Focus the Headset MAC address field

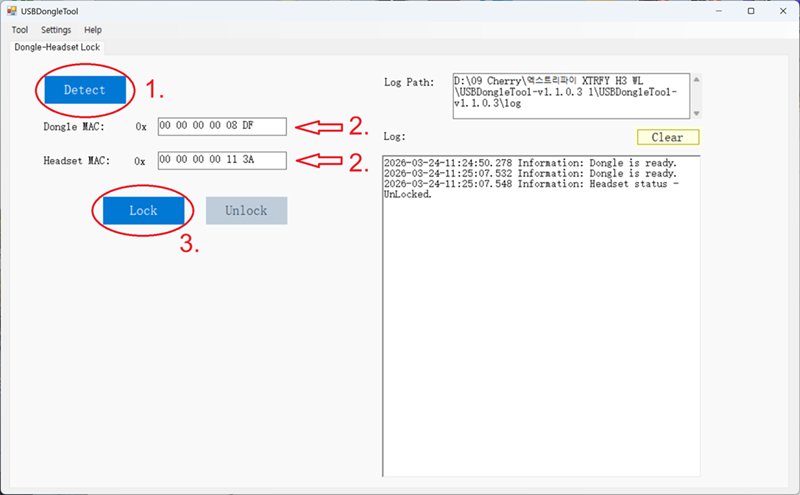tap(222, 160)
